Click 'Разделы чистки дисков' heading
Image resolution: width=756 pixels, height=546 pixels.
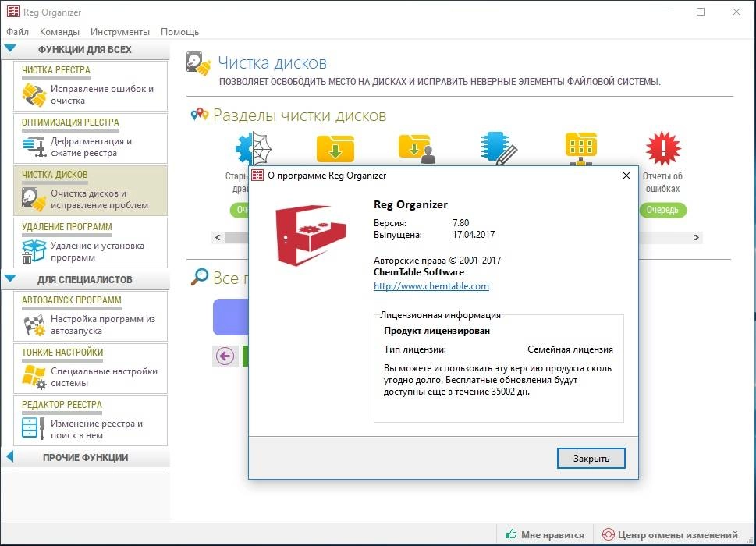point(300,115)
